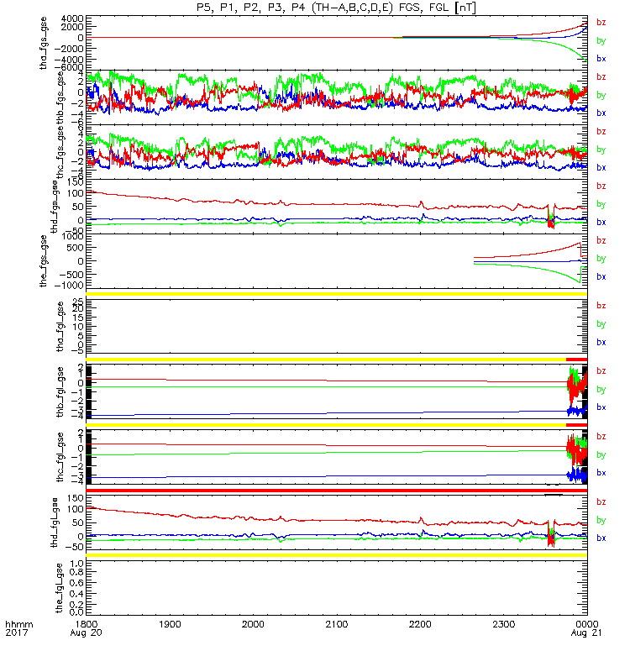Click the 1900 time axis label
The width and height of the screenshot is (630, 672).
170,624
